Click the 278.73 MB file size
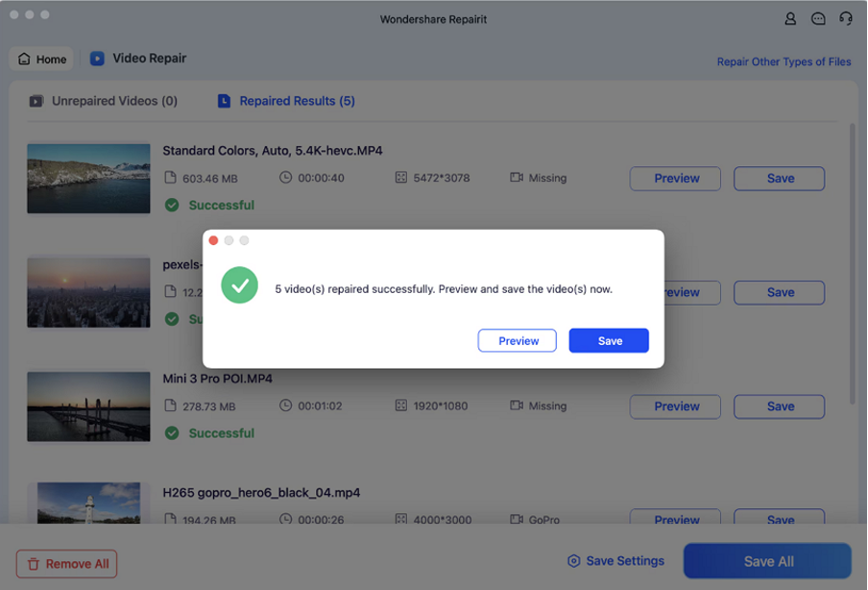The width and height of the screenshot is (868, 590). point(208,406)
